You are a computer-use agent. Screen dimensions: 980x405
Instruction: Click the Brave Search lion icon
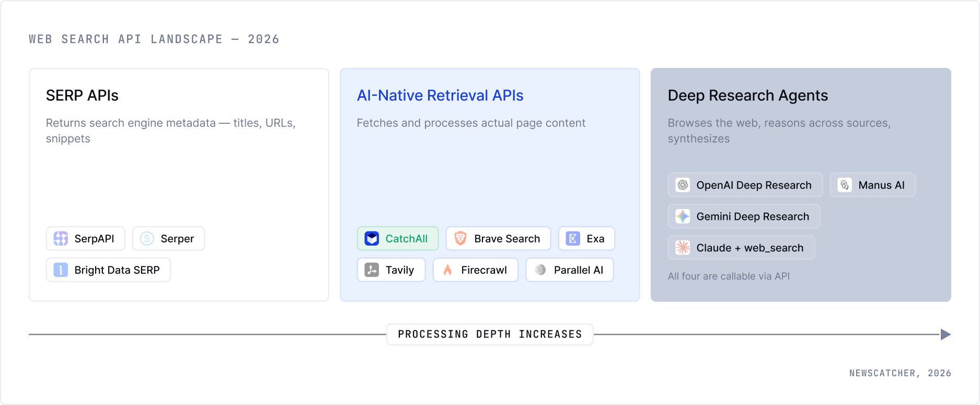460,239
